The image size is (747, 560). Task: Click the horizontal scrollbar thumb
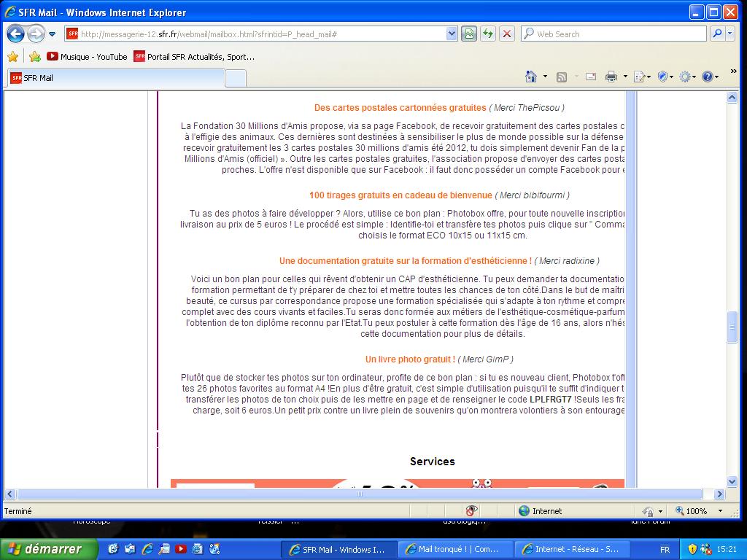tap(360, 494)
